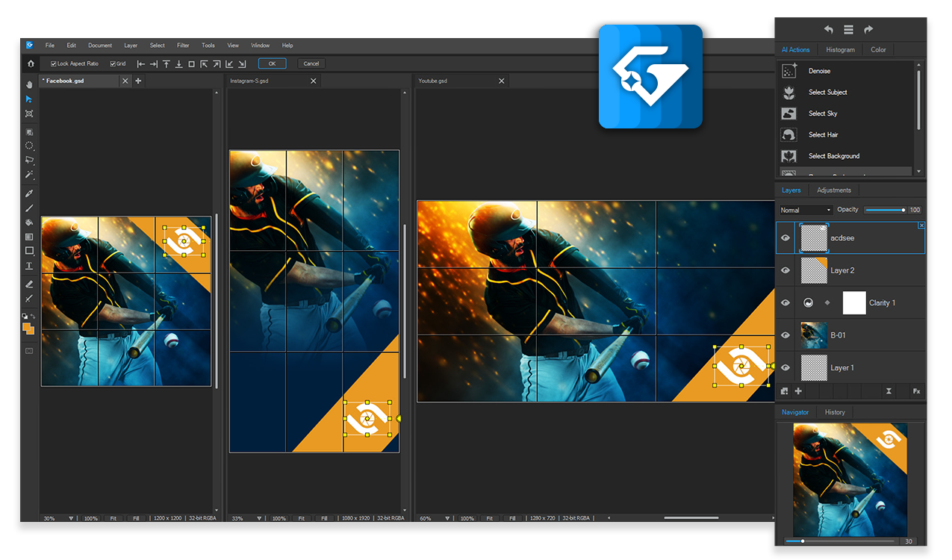This screenshot has width=952, height=560.
Task: Open the 30% zoom dropdown for Facebook.gsd
Action: (x=71, y=518)
